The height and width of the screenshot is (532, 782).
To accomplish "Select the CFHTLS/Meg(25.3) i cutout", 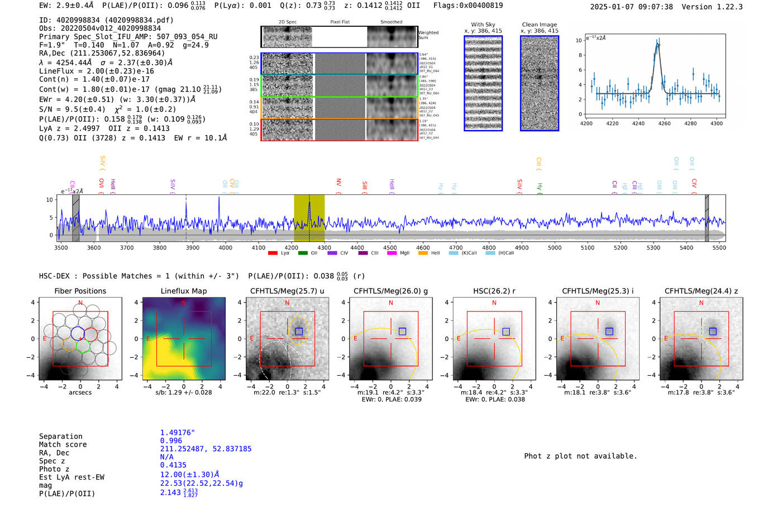I will coord(598,339).
